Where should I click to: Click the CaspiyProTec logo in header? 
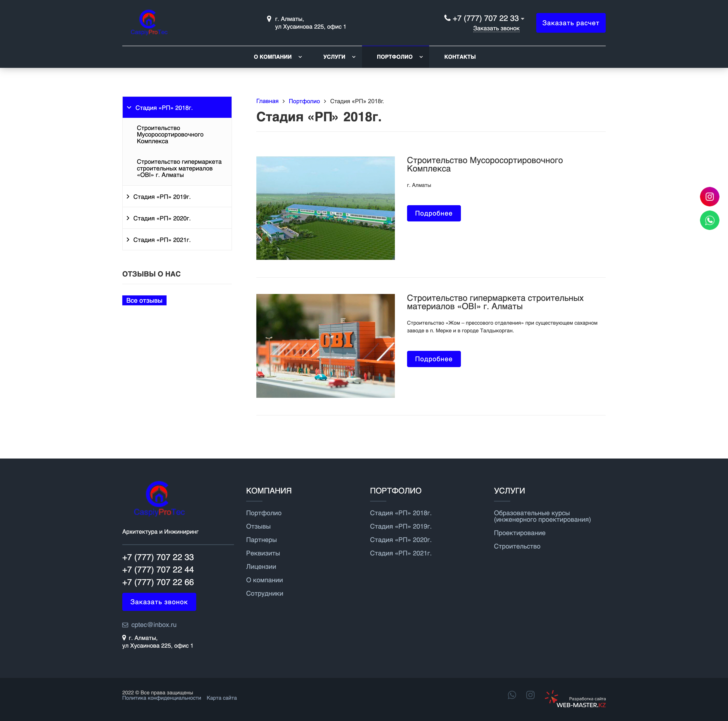[149, 23]
